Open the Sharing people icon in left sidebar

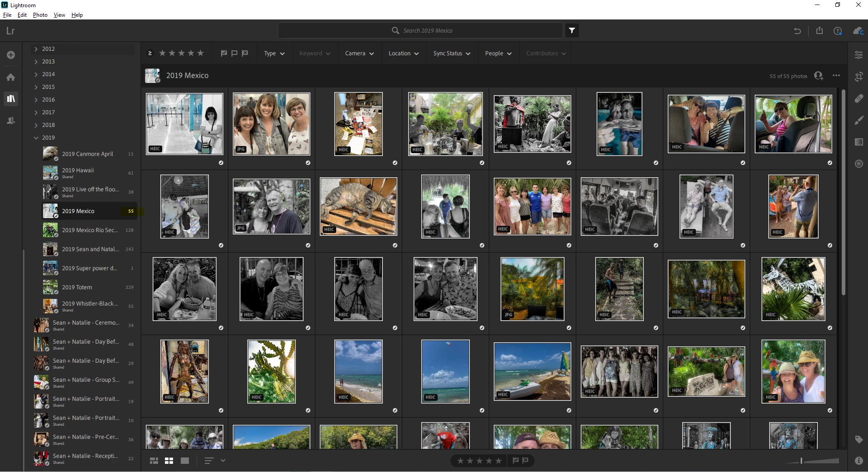11,121
